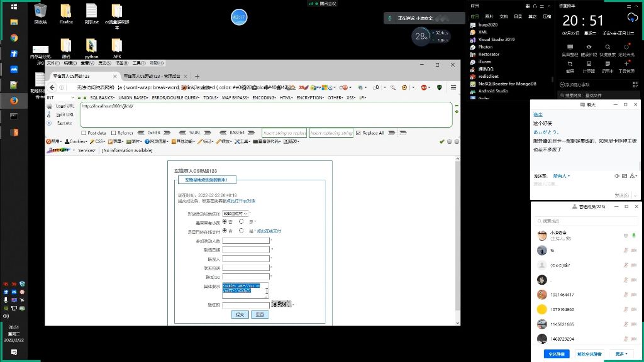Click the Load URL icon in HackBar
The image size is (644, 362).
point(49,106)
